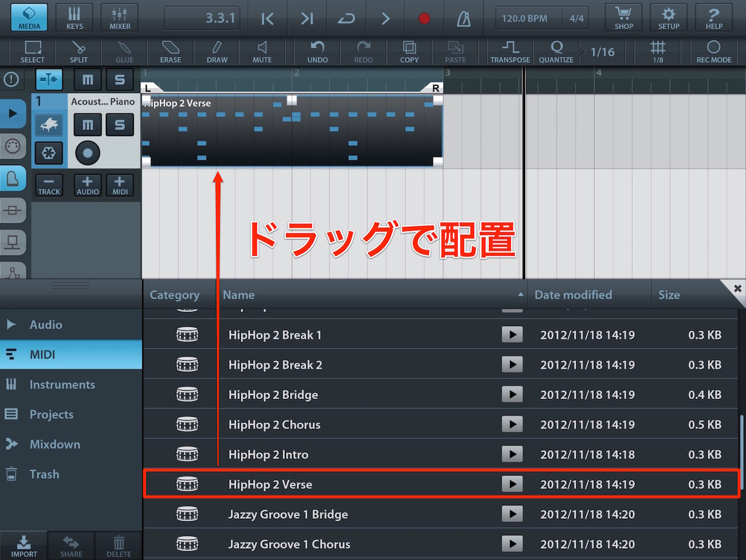
Task: Click the Import button
Action: pos(23,546)
